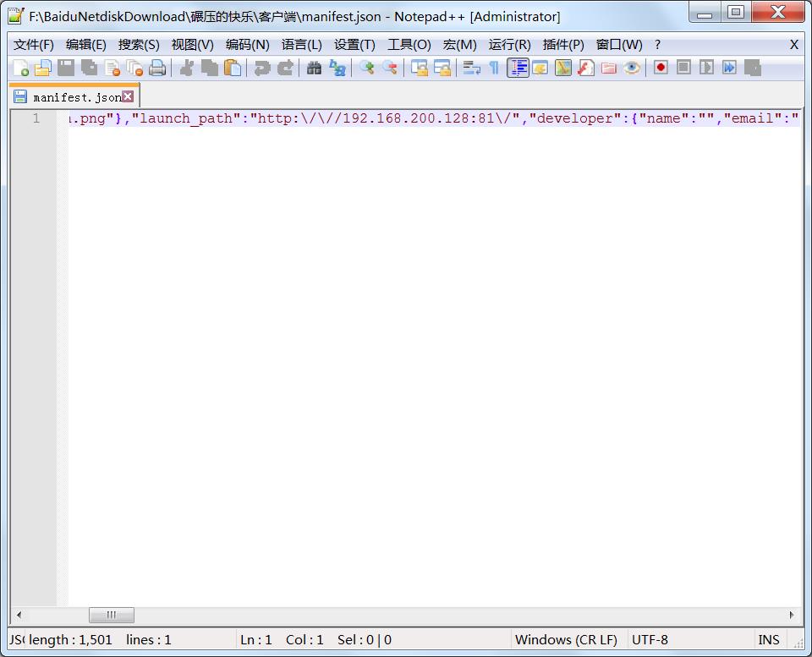Open the 语言(L) menu
Screen dimensions: 812x657
(301, 45)
